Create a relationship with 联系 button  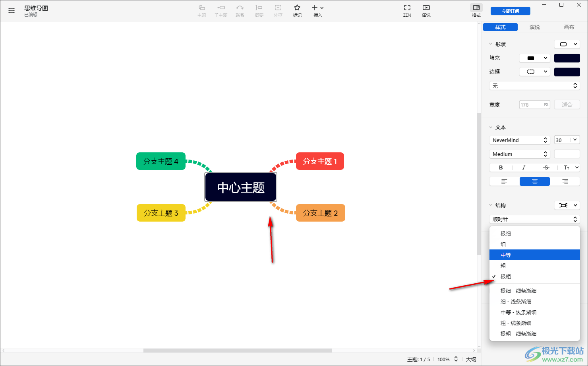click(240, 11)
